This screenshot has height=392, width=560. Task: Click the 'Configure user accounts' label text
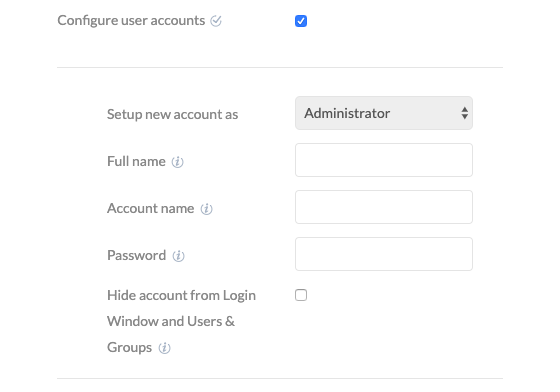(131, 21)
